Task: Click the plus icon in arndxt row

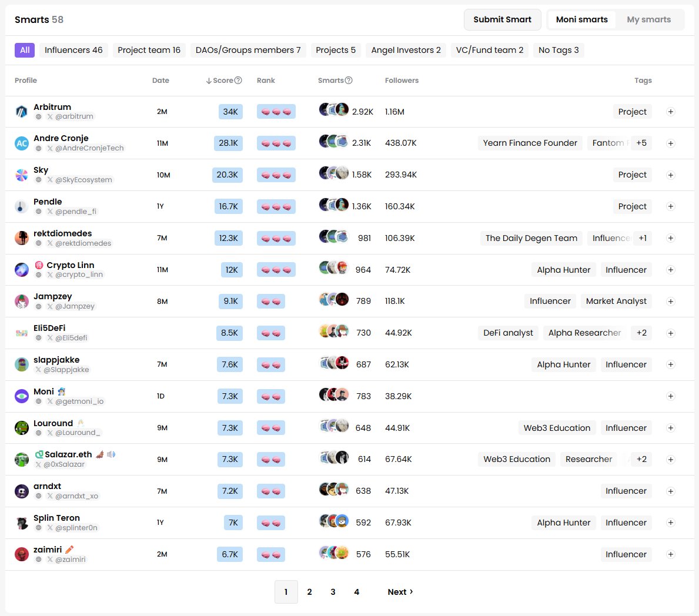Action: point(670,491)
